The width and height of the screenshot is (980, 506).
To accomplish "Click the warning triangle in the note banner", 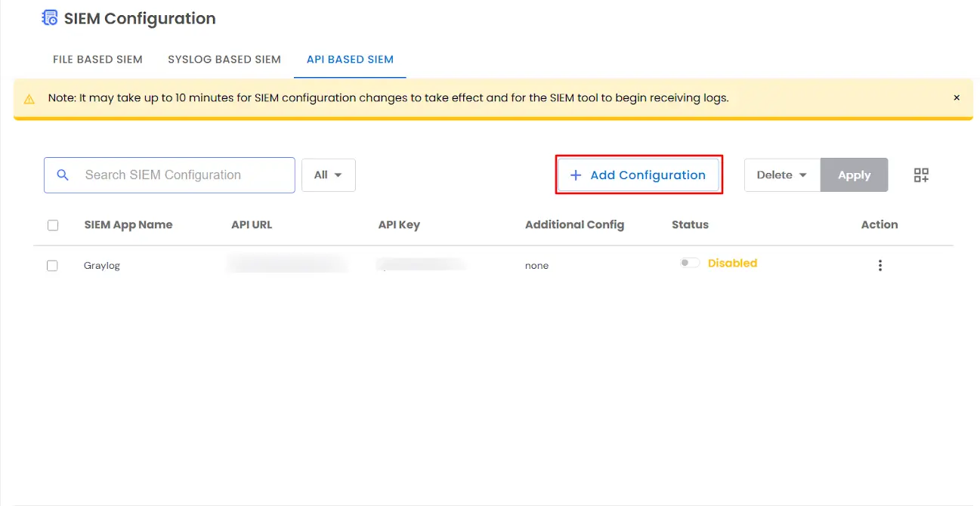I will (29, 98).
